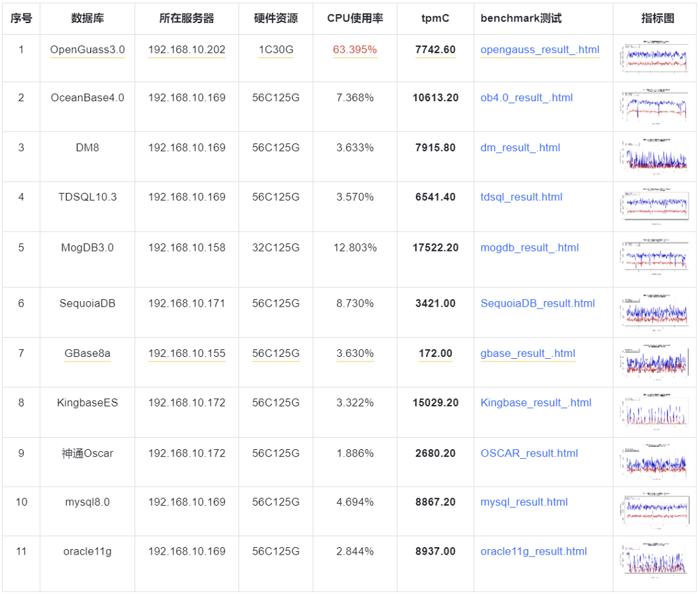The height and width of the screenshot is (594, 700).
Task: Click the tpmC value 7742.60
Action: [x=435, y=50]
